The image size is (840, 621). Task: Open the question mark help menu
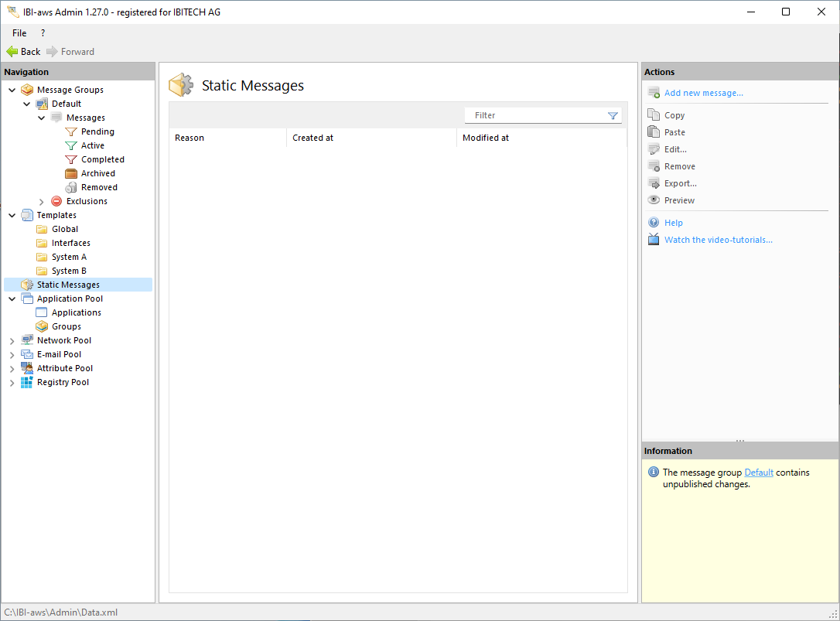click(x=43, y=33)
